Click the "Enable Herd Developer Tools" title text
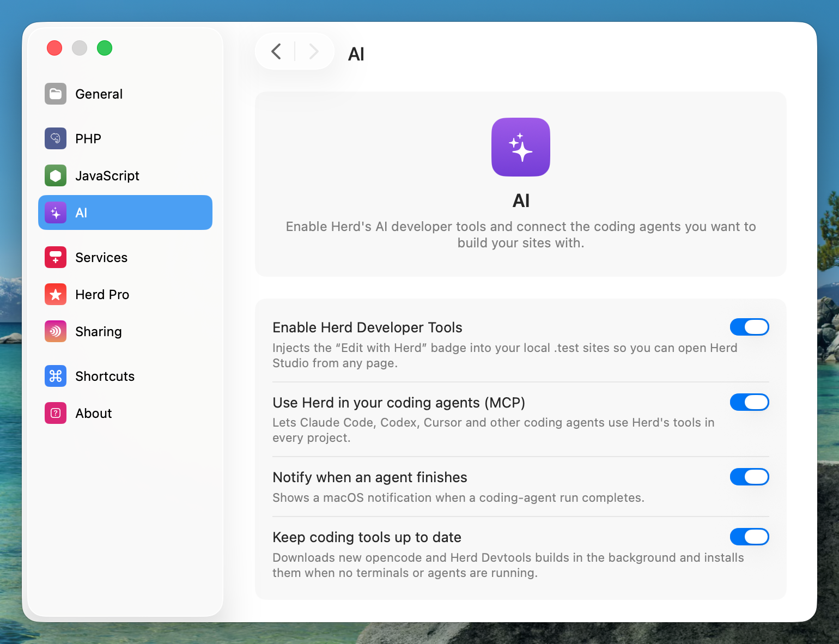Viewport: 839px width, 644px height. coord(367,327)
